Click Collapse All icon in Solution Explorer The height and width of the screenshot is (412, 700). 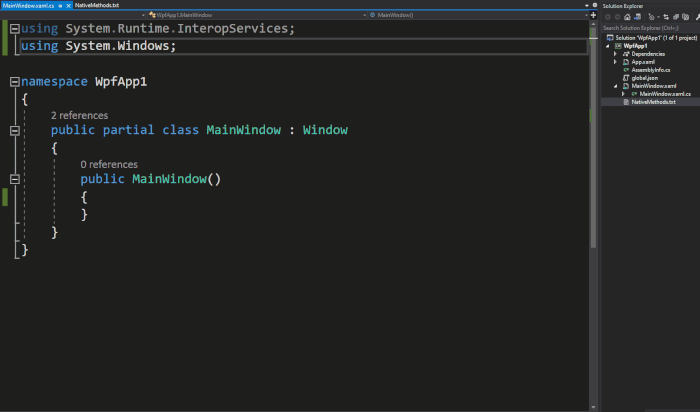tap(676, 17)
